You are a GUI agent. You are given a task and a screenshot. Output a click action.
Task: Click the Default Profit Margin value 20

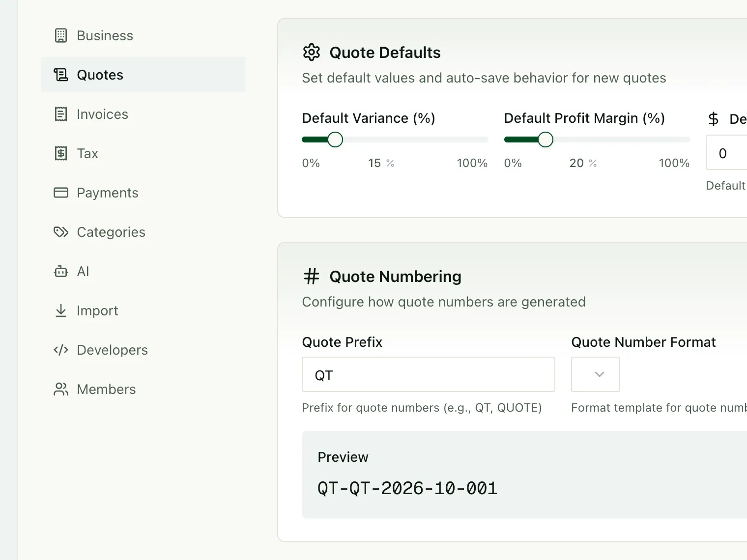coord(576,163)
